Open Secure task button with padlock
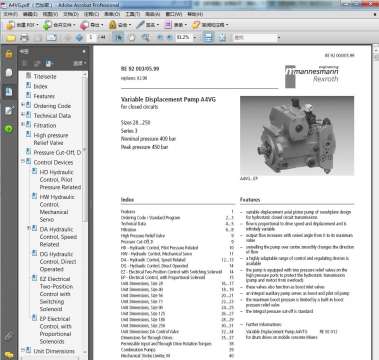379x360 pixels. click(x=120, y=25)
